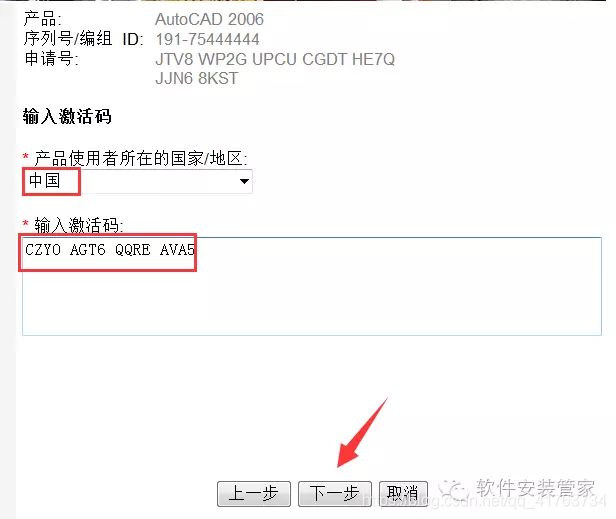
Task: Click the 输入激活码: label above text box
Action: coord(79,226)
